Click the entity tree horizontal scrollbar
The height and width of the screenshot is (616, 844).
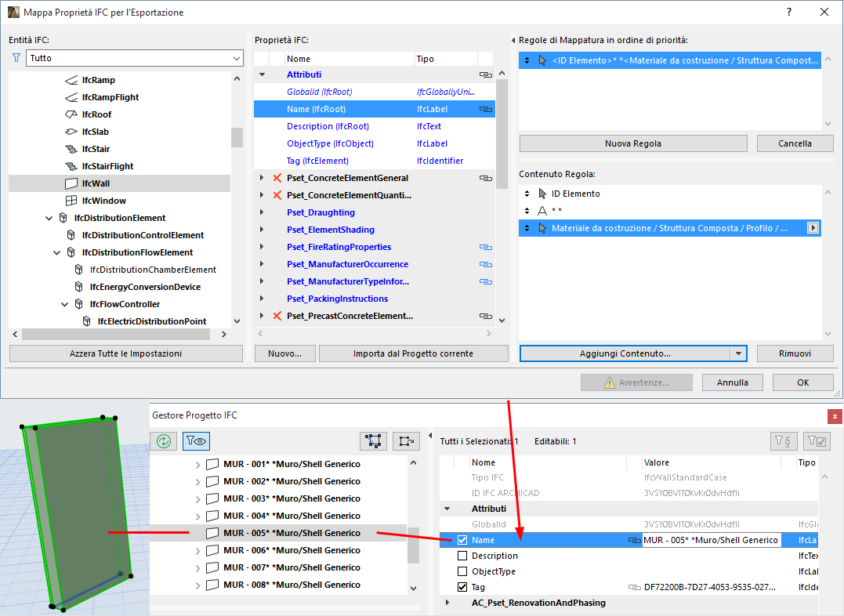(x=116, y=335)
